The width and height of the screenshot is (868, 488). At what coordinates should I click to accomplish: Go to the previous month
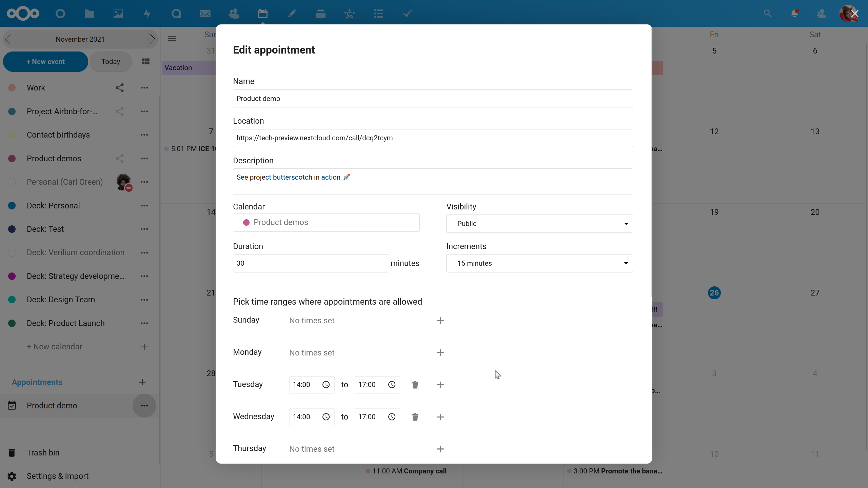click(x=8, y=39)
